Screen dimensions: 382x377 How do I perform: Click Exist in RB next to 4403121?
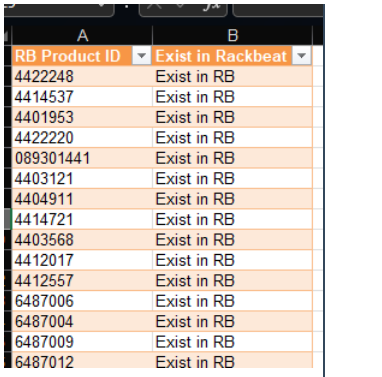click(x=232, y=178)
